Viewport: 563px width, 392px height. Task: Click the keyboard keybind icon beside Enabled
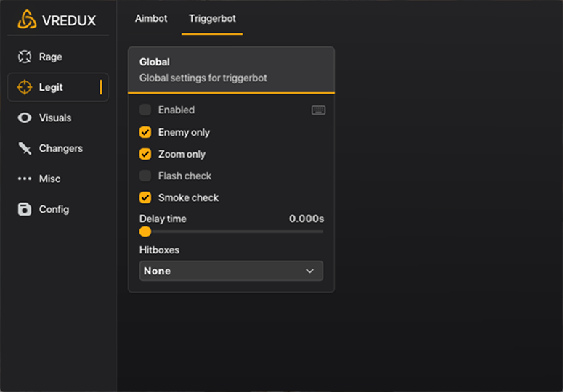pyautogui.click(x=318, y=110)
